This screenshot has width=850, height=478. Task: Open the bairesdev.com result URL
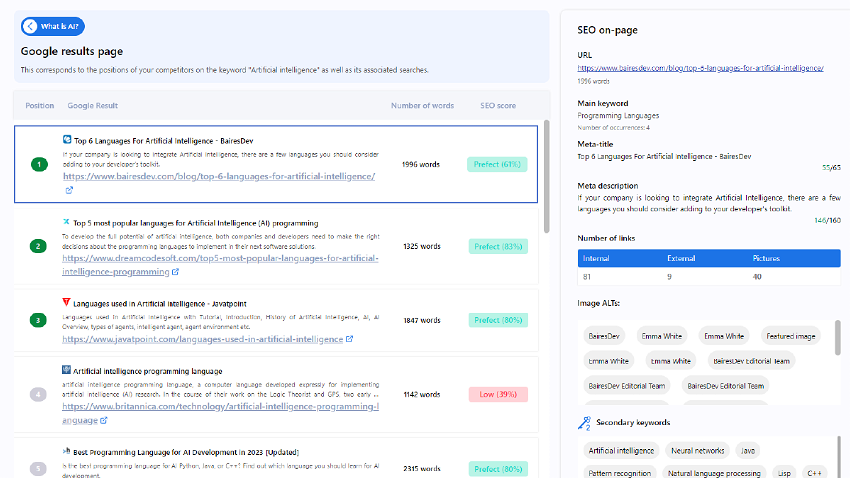tap(219, 176)
